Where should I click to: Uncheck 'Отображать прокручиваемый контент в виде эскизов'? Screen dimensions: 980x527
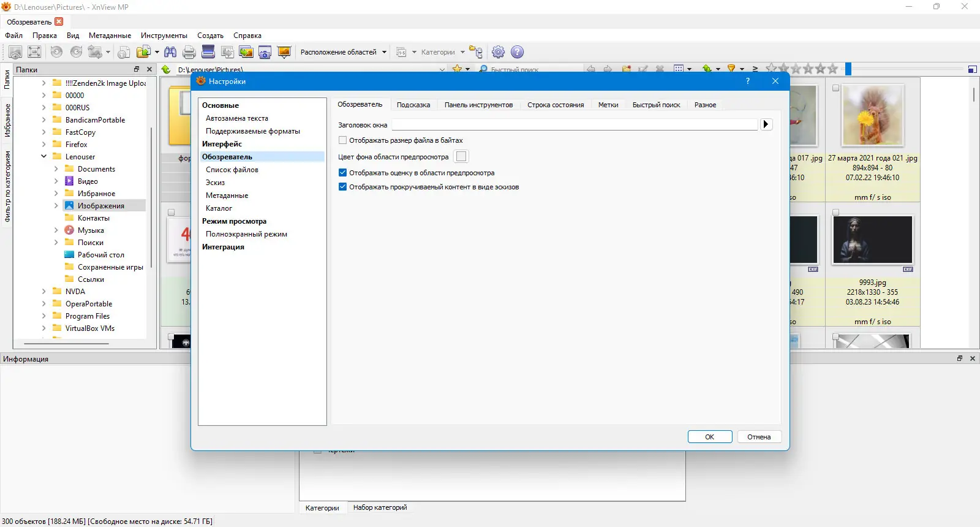coord(343,187)
